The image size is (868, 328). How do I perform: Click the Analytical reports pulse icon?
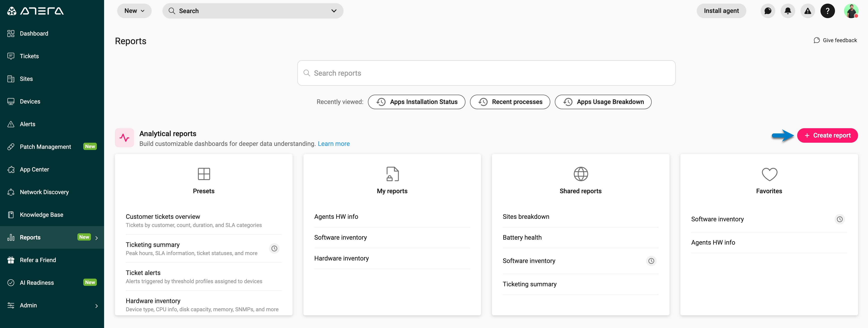point(124,138)
